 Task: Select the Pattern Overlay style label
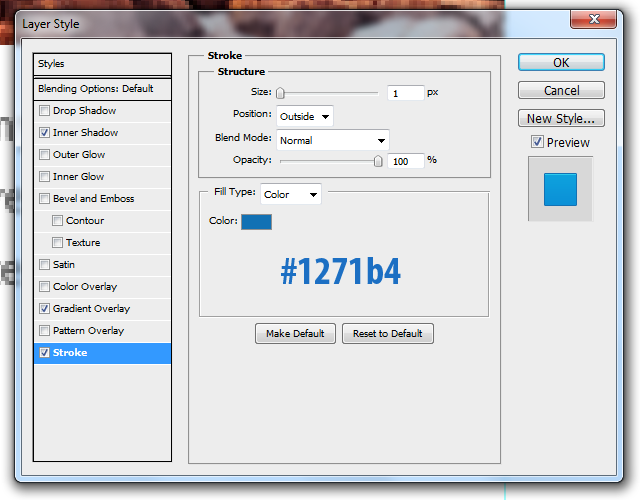tap(89, 331)
